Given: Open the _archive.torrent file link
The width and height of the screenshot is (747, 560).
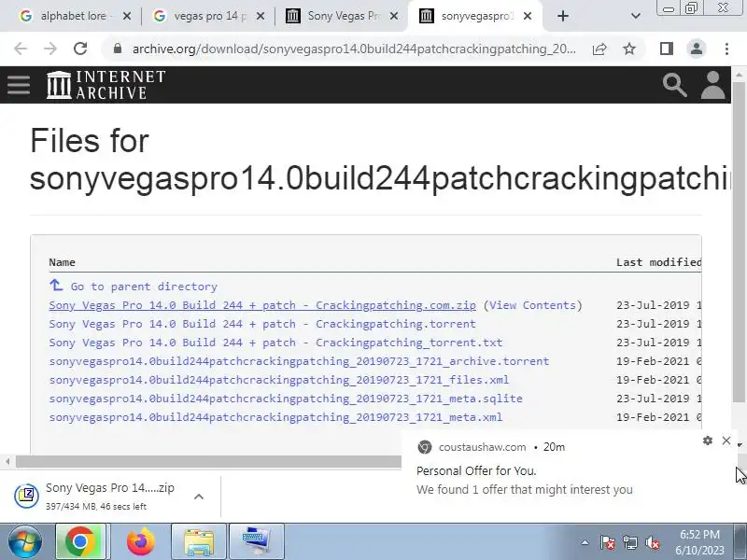Looking at the screenshot, I should pyautogui.click(x=299, y=361).
